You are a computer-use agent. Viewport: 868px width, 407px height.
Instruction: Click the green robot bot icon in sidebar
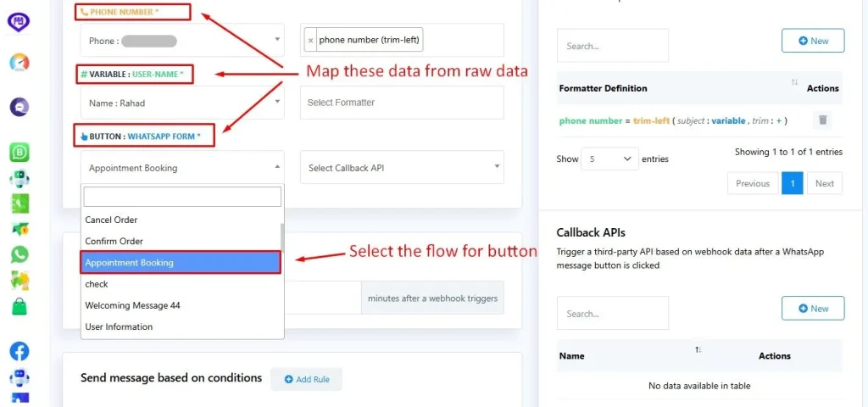(x=19, y=179)
